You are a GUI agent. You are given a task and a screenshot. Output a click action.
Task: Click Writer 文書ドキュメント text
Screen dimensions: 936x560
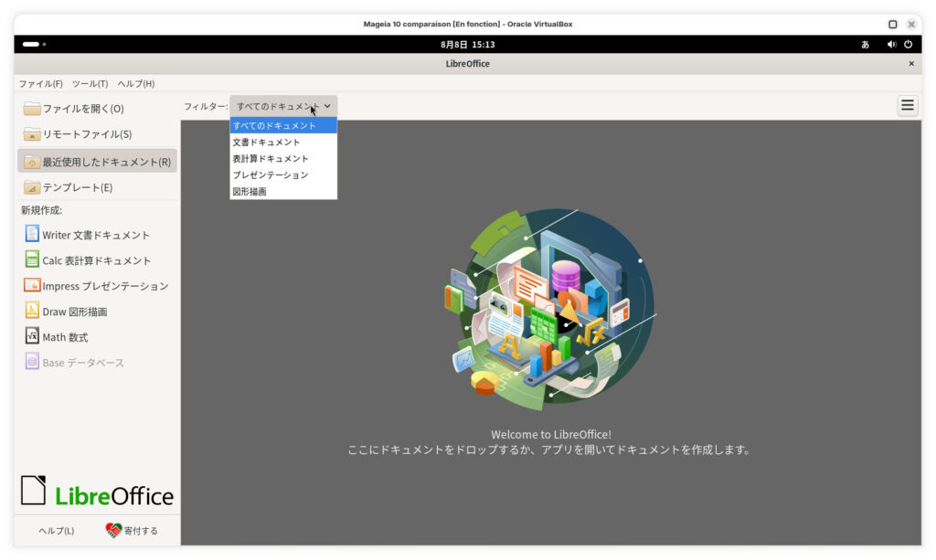click(x=96, y=235)
